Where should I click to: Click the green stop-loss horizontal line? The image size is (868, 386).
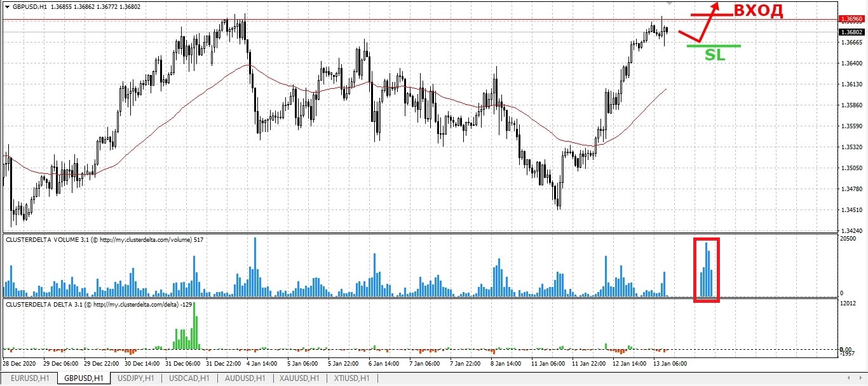click(714, 46)
